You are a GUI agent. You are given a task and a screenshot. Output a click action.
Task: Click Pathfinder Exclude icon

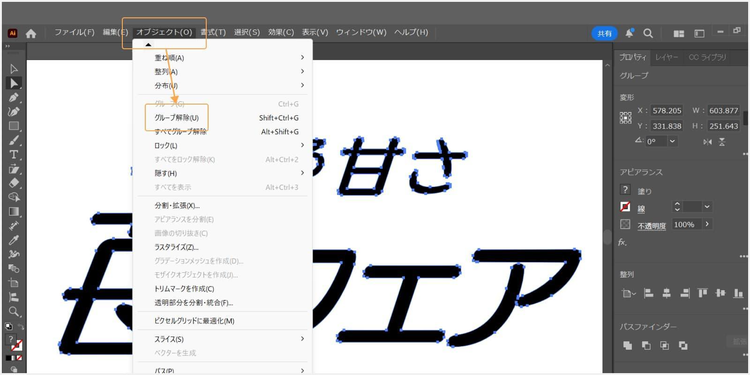coord(684,345)
